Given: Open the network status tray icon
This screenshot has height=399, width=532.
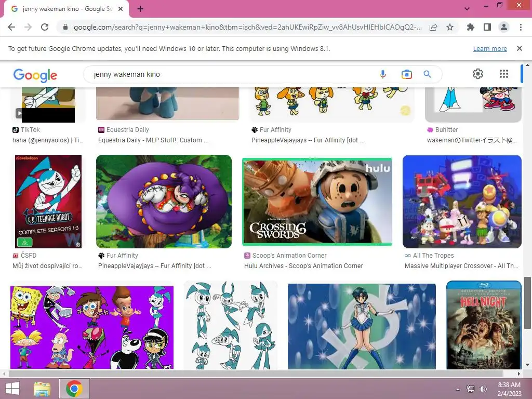Looking at the screenshot, I should pos(471,389).
